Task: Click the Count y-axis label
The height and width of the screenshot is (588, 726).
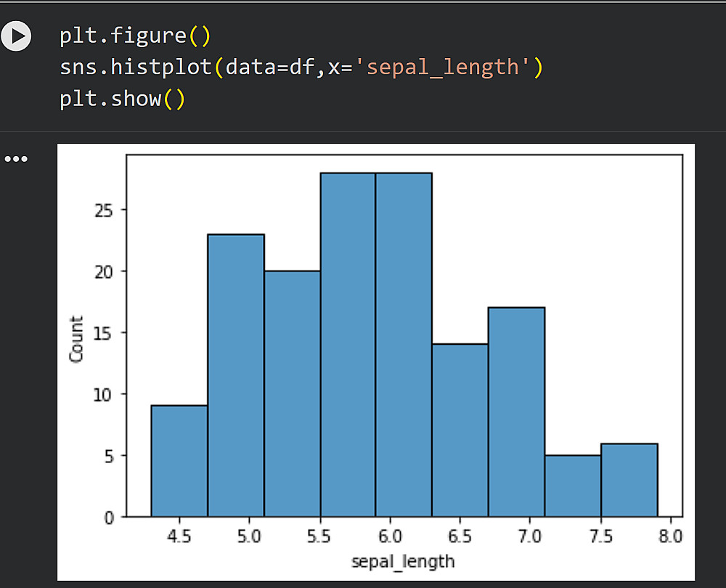Action: (x=76, y=339)
